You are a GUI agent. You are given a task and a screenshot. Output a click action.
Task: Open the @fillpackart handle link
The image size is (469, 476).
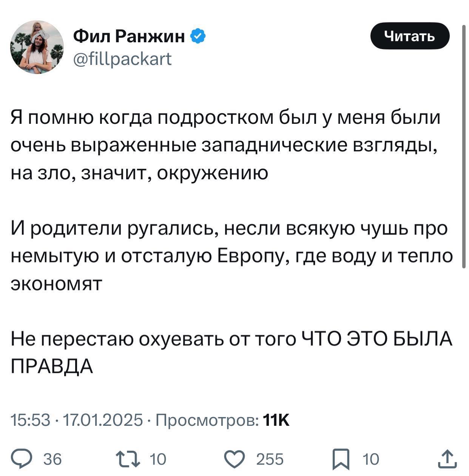pyautogui.click(x=122, y=59)
